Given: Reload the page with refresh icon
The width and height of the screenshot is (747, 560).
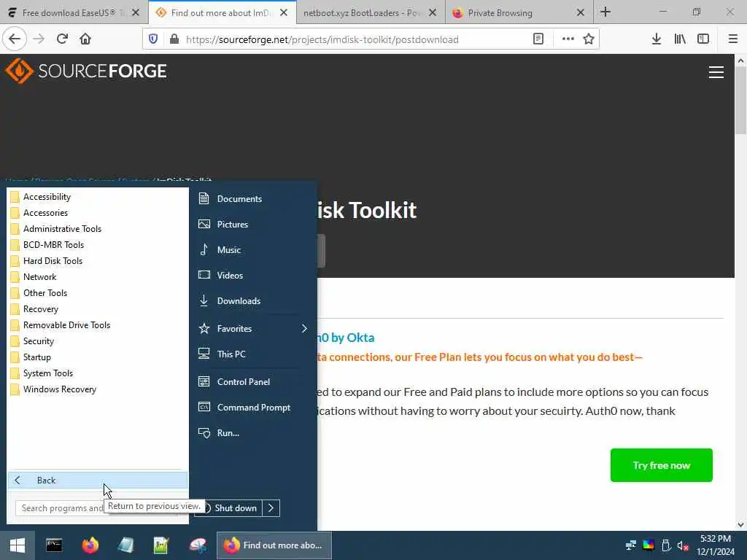Looking at the screenshot, I should (62, 39).
